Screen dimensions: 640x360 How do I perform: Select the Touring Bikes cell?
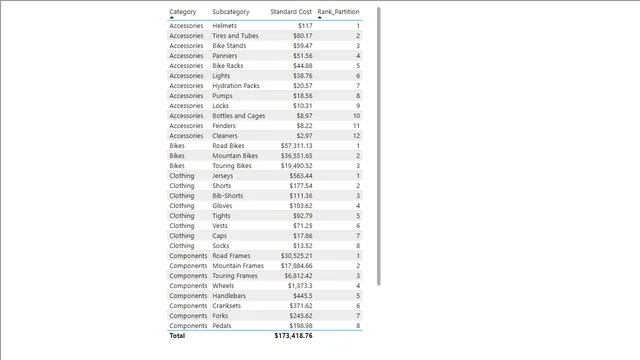[232, 166]
